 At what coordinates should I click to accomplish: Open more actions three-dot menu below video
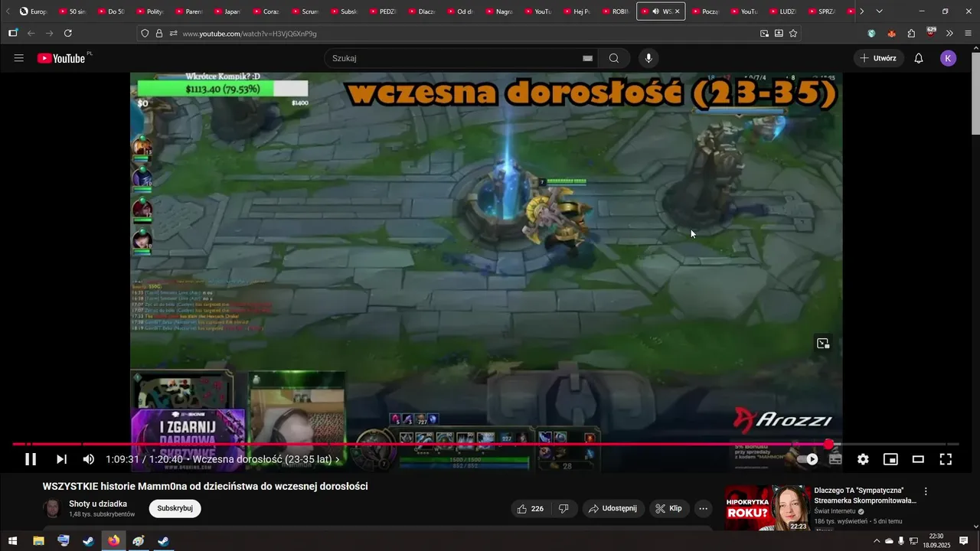703,508
